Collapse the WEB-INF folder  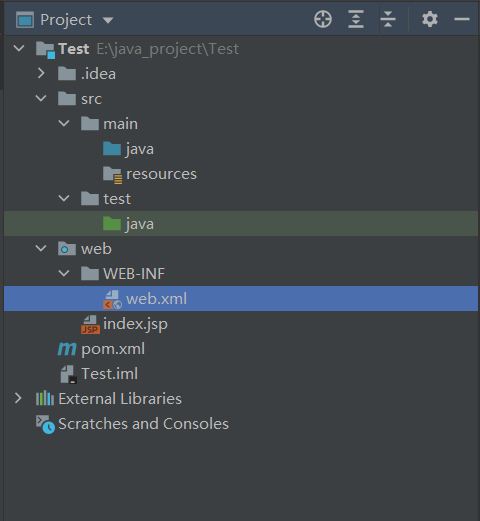64,273
